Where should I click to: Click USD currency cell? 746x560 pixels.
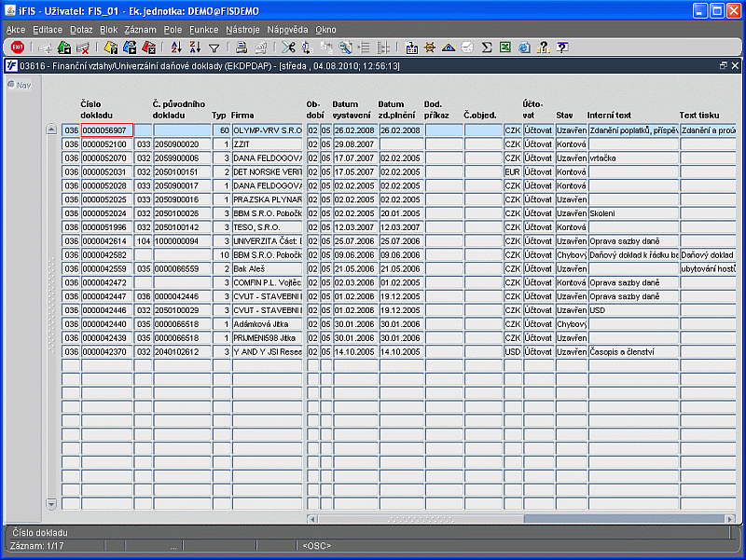point(513,352)
